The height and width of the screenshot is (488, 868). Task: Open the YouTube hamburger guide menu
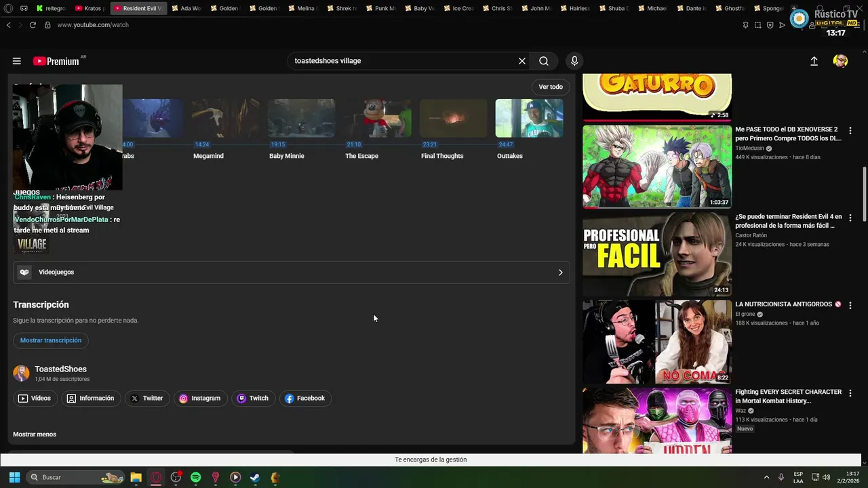tap(16, 61)
